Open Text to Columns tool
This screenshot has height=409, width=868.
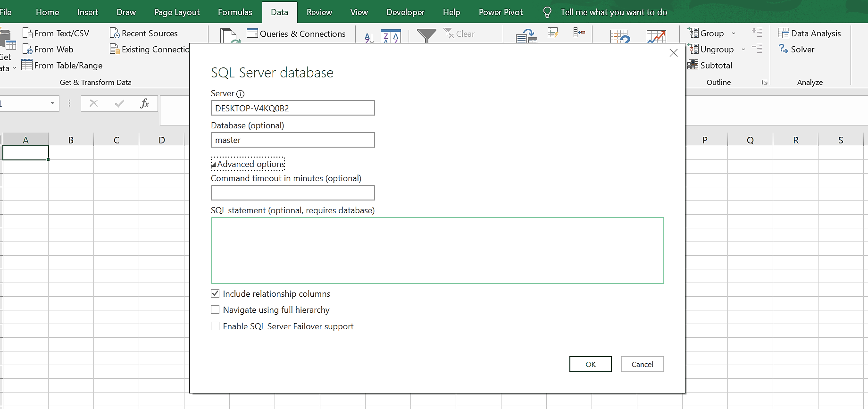click(x=527, y=36)
